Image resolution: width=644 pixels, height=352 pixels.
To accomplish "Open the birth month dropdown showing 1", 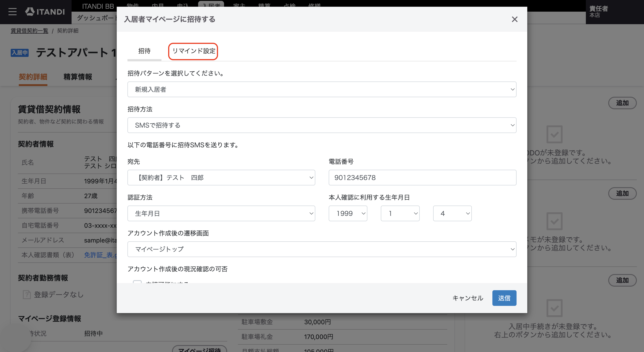I will (400, 213).
